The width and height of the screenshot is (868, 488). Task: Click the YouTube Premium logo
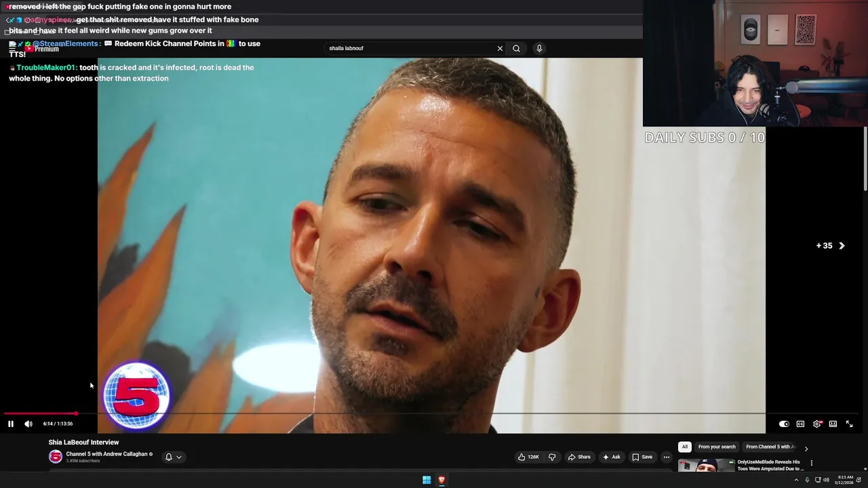coord(42,49)
